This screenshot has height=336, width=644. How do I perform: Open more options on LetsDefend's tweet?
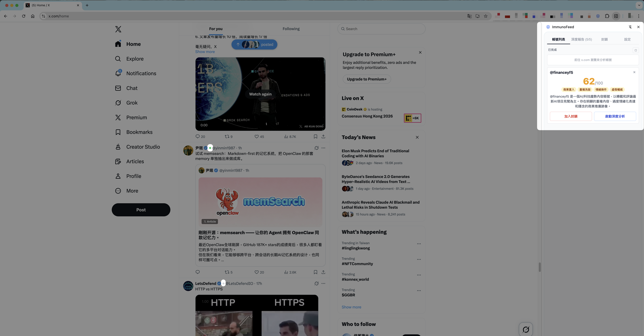tap(323, 283)
